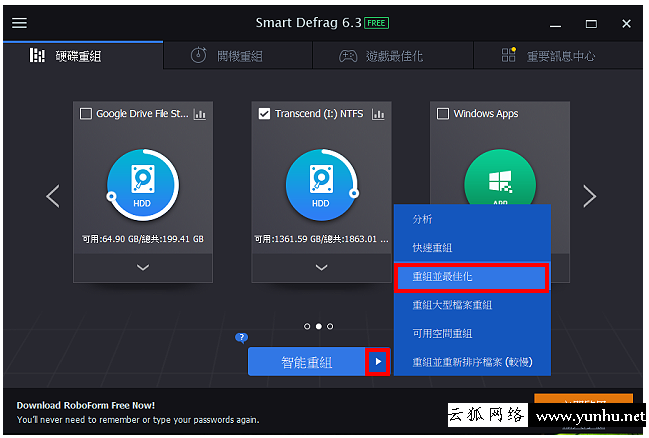
Task: Open the defrag mode dropdown arrow
Action: (378, 362)
